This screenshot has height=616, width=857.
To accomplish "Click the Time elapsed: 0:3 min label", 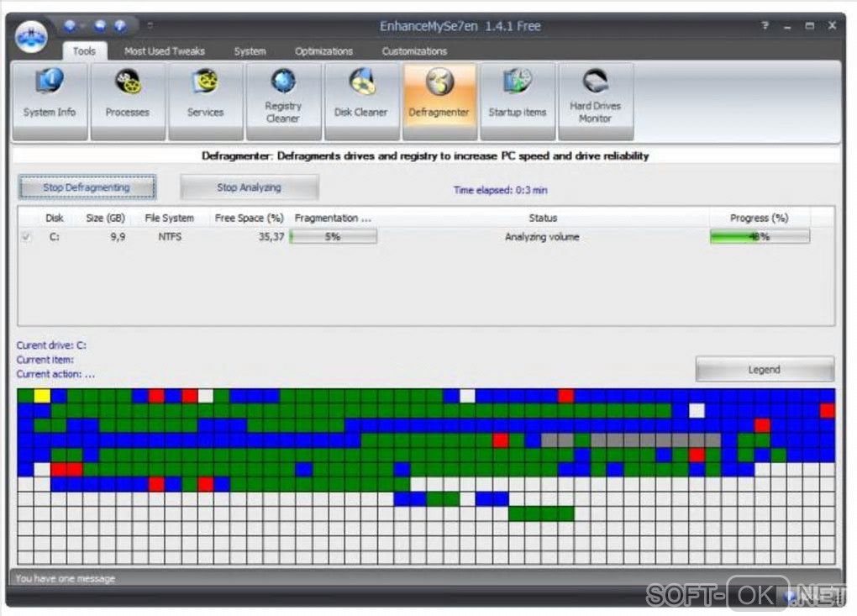I will point(500,190).
